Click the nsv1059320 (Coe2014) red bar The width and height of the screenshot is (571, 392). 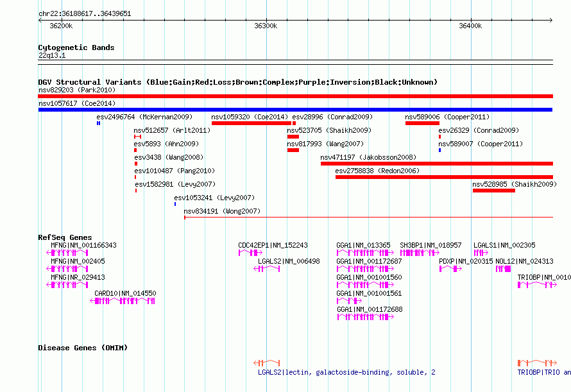251,123
